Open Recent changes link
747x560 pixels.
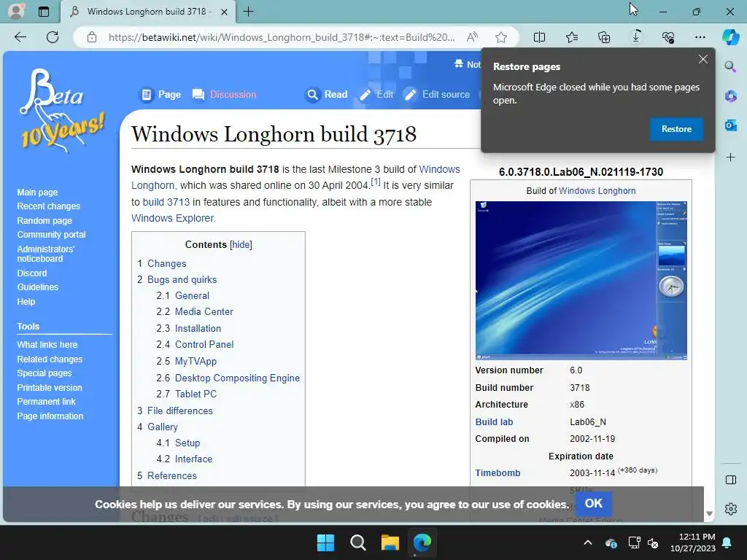[x=49, y=206]
